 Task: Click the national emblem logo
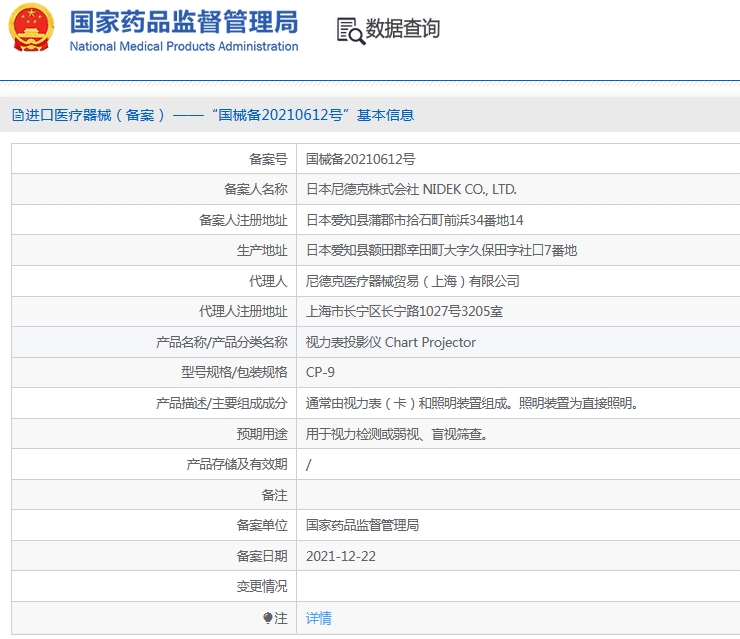pos(31,27)
